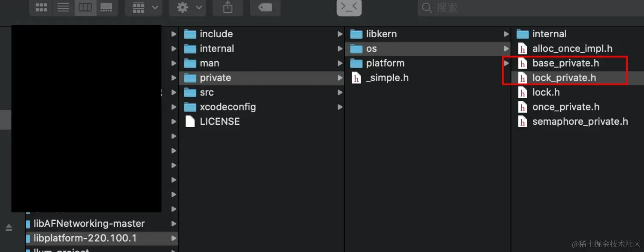Switch to list view mode

coord(63,7)
